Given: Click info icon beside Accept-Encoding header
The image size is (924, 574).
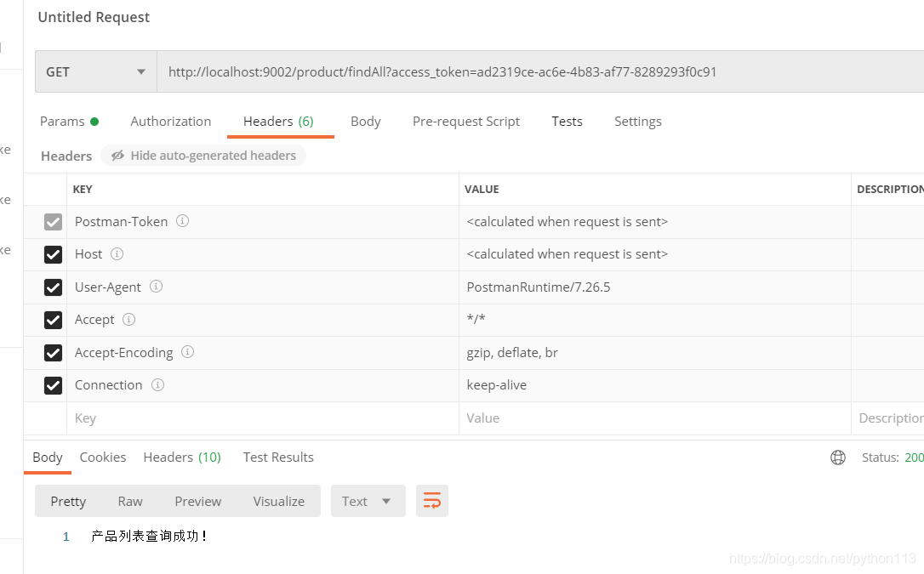Looking at the screenshot, I should point(187,351).
